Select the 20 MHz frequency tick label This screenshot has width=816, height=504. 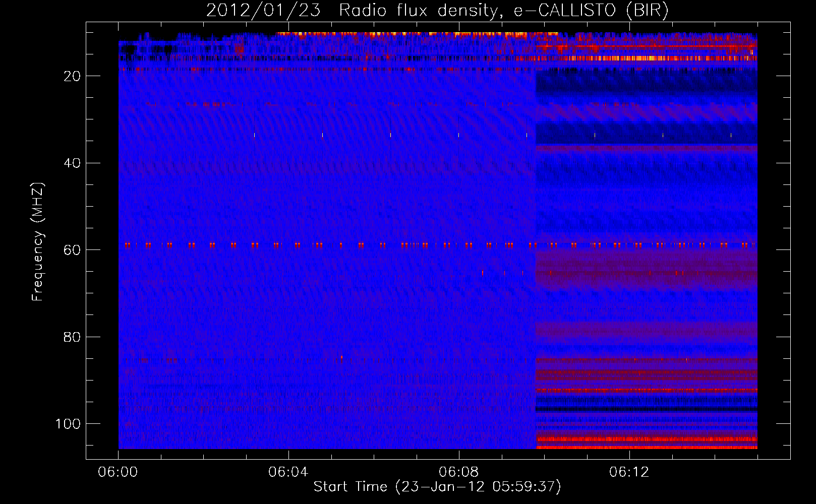pos(73,76)
